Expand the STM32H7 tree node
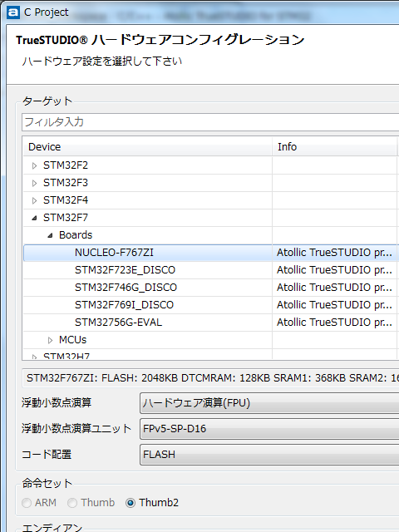Viewport: 399px width, 532px height. pyautogui.click(x=34, y=357)
